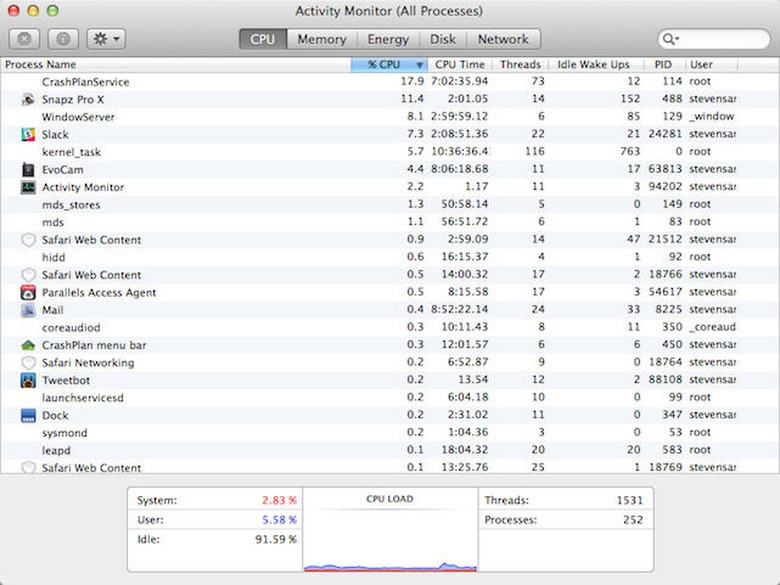Select the sysmond process
Viewport: 780px width, 585px height.
[x=390, y=433]
